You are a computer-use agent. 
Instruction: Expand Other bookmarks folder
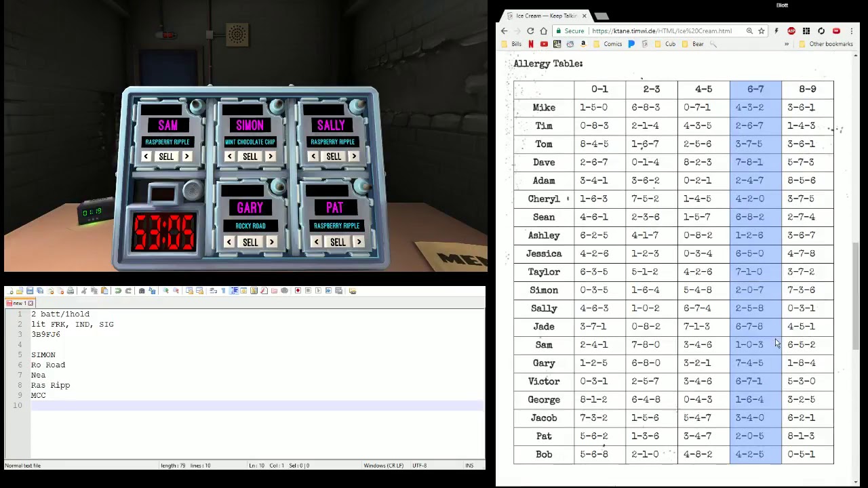pos(826,44)
